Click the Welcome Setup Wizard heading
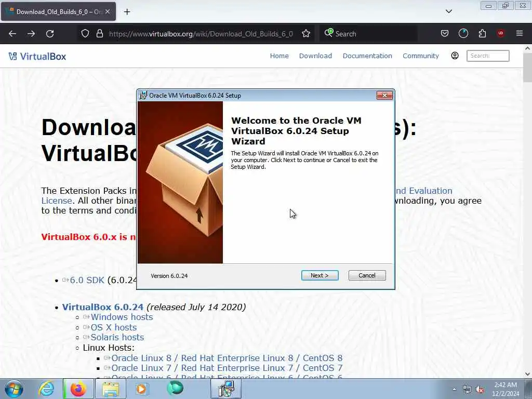This screenshot has width=532, height=399. pyautogui.click(x=296, y=131)
